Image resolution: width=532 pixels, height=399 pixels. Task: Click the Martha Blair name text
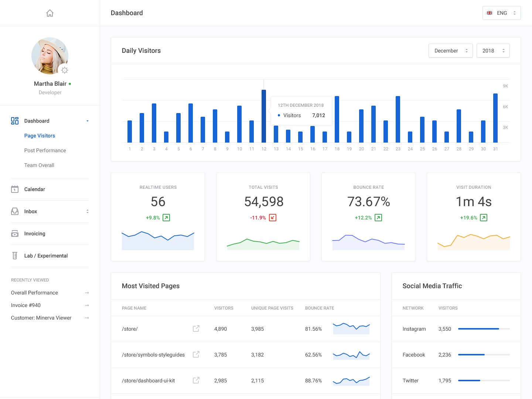(50, 84)
